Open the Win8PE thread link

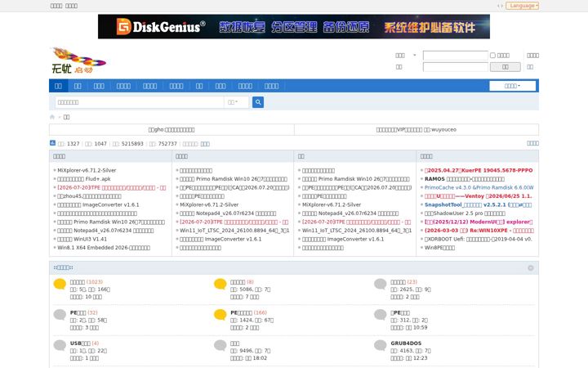pos(439,248)
